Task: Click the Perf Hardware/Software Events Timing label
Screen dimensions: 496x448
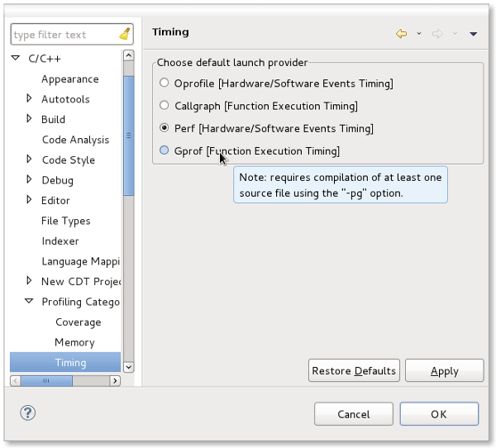Action: (x=274, y=128)
